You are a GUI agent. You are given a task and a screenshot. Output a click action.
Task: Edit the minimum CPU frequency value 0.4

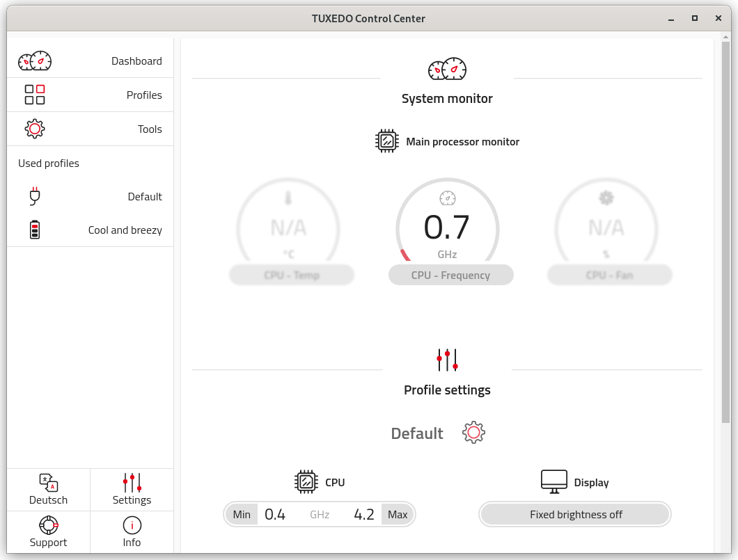(275, 514)
